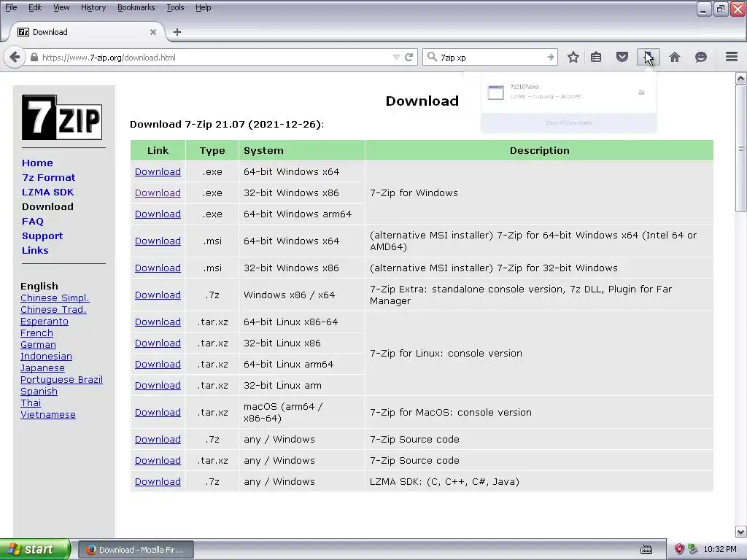This screenshot has height=560, width=747.
Task: Open the Links sidebar link
Action: coord(35,251)
